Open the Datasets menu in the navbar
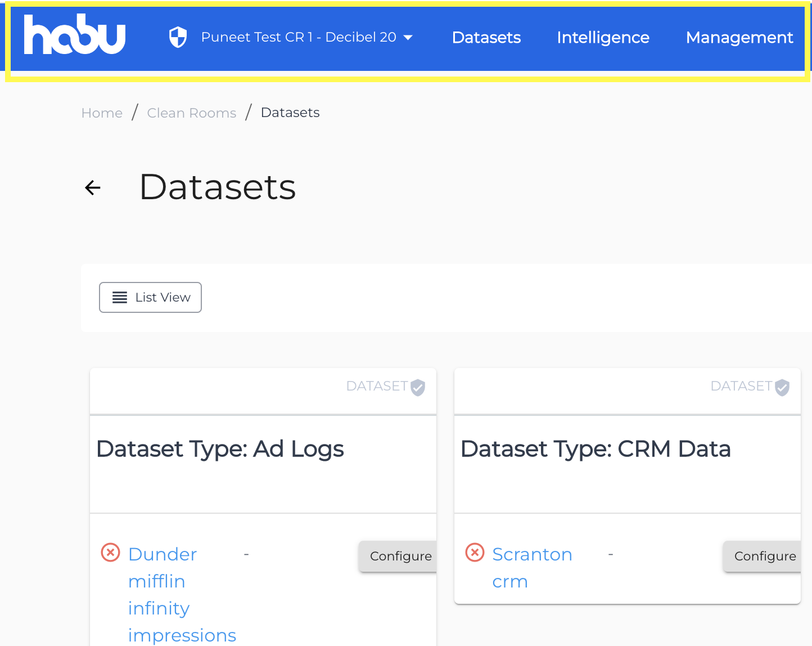 click(486, 37)
